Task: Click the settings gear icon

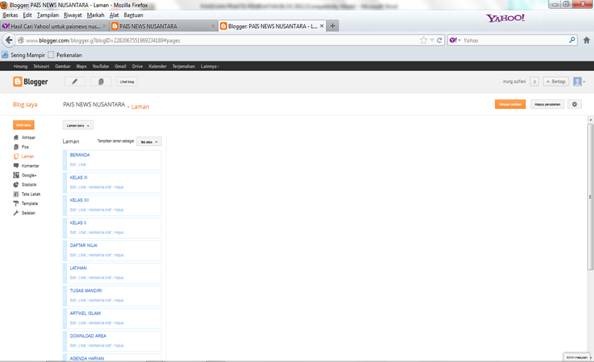Action: click(574, 104)
